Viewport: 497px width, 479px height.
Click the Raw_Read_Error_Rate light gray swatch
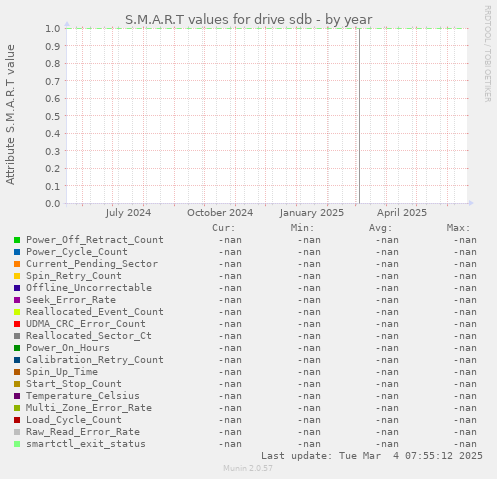click(17, 432)
